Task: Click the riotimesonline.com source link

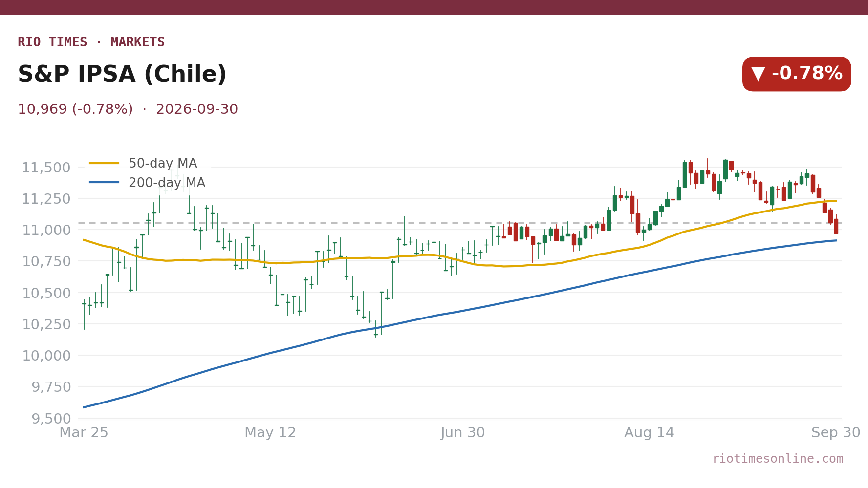Action: (x=778, y=459)
